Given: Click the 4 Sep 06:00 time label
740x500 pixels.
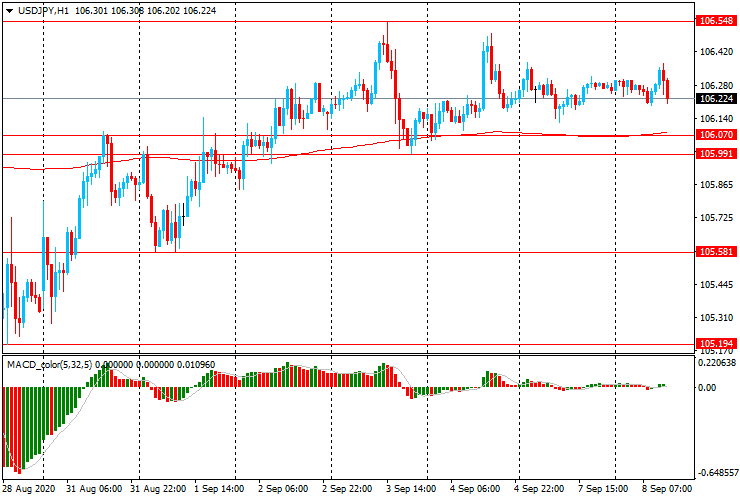Looking at the screenshot, I should (x=475, y=488).
